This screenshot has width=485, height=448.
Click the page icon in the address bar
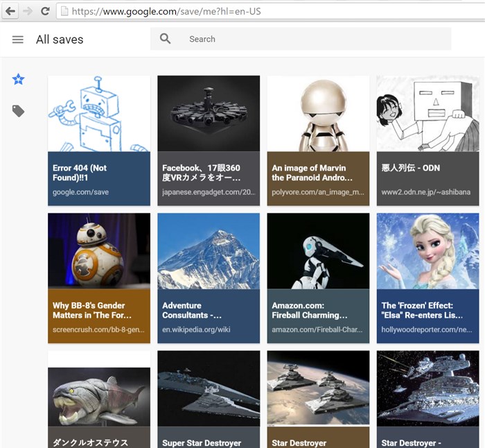coord(64,12)
